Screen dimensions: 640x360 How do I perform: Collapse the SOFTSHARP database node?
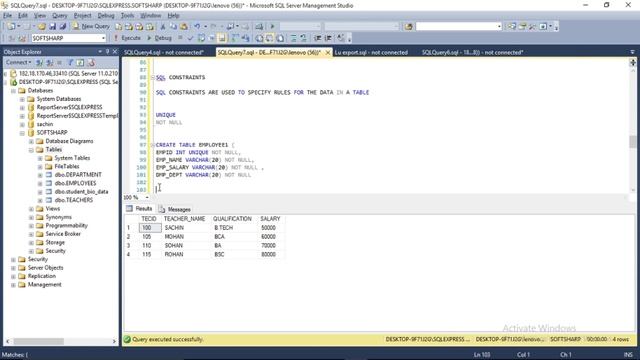tap(22, 133)
